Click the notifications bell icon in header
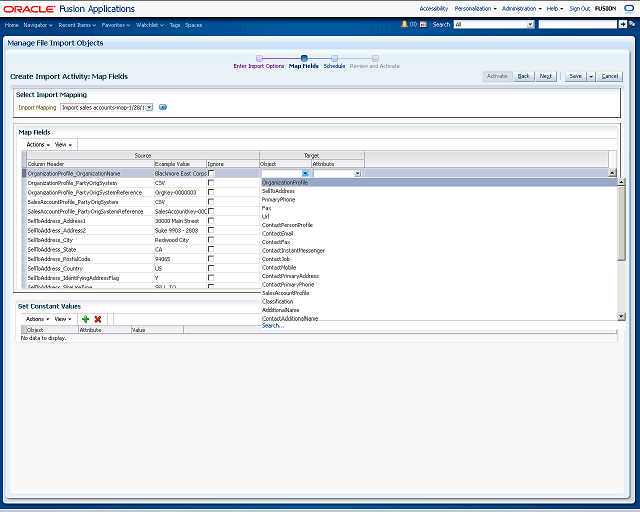This screenshot has width=640, height=512. pos(404,23)
